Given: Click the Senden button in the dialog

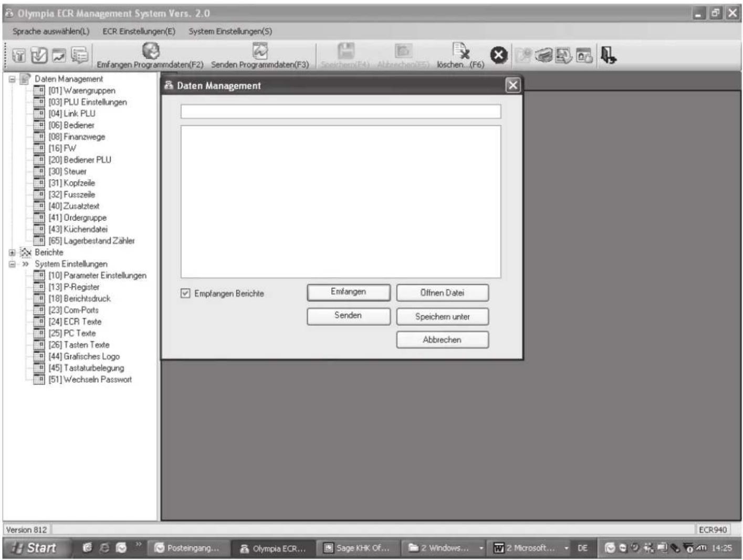Looking at the screenshot, I should (x=349, y=316).
